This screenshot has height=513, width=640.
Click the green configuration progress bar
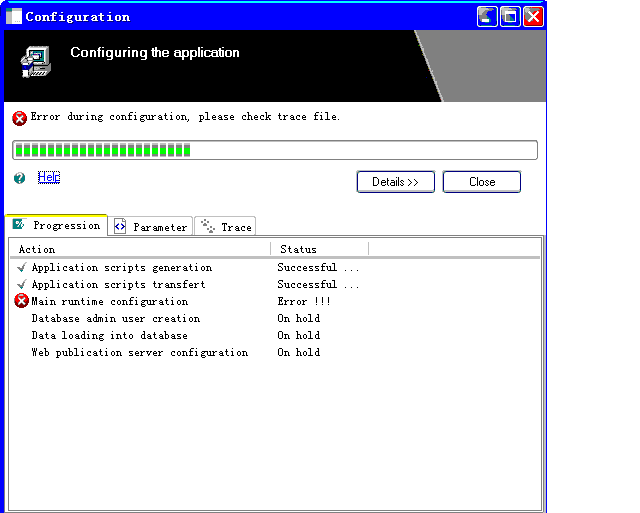tap(274, 150)
